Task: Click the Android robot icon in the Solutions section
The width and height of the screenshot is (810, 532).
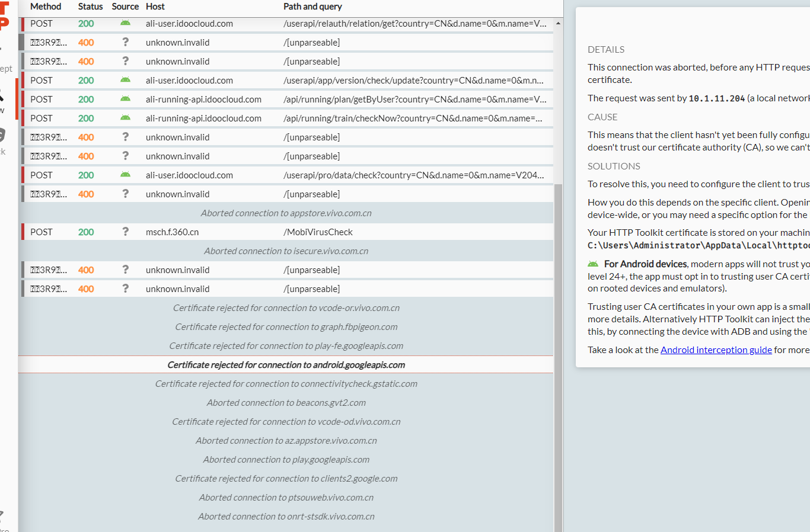Action: coord(592,264)
